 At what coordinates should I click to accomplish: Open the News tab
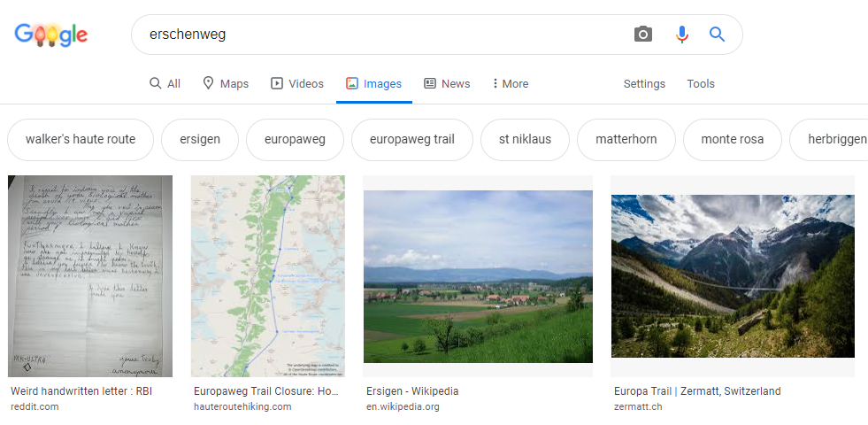click(447, 84)
